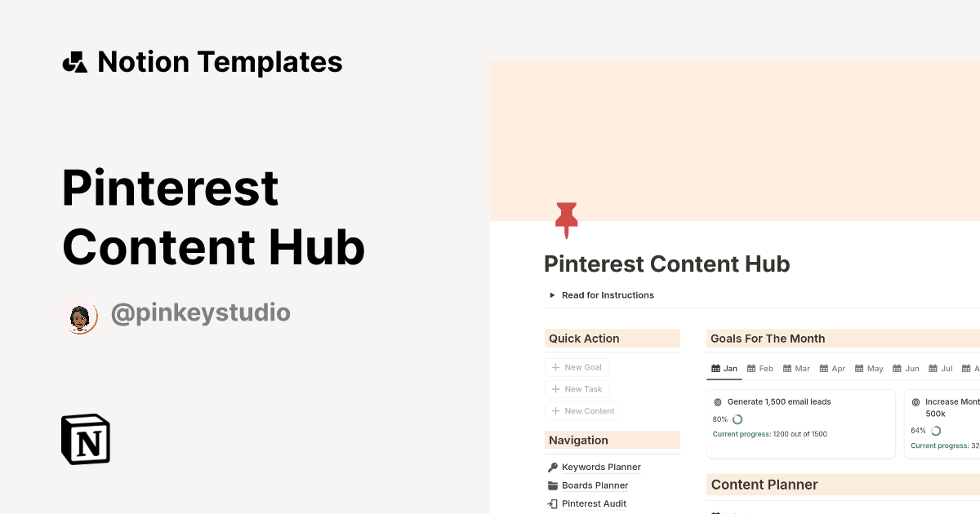Image resolution: width=980 pixels, height=514 pixels.
Task: Expand the Read for Instructions section
Action: (552, 295)
